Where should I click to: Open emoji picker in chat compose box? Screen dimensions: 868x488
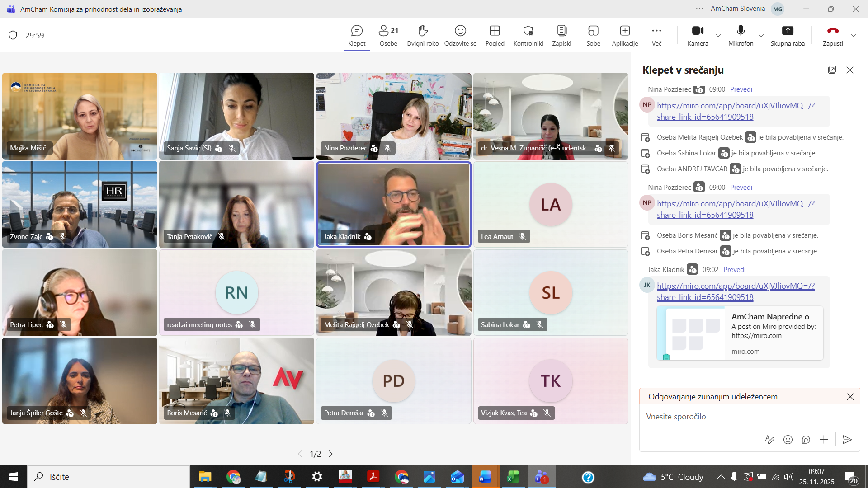788,440
